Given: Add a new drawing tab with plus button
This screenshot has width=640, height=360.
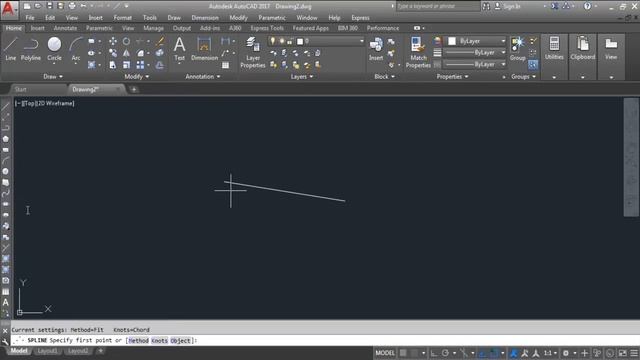Looking at the screenshot, I should [x=133, y=89].
